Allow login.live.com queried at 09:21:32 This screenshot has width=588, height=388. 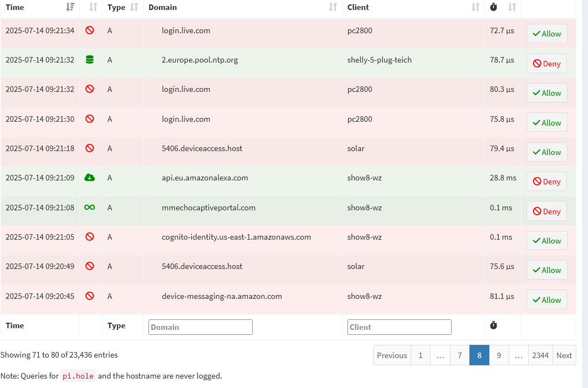tap(547, 93)
